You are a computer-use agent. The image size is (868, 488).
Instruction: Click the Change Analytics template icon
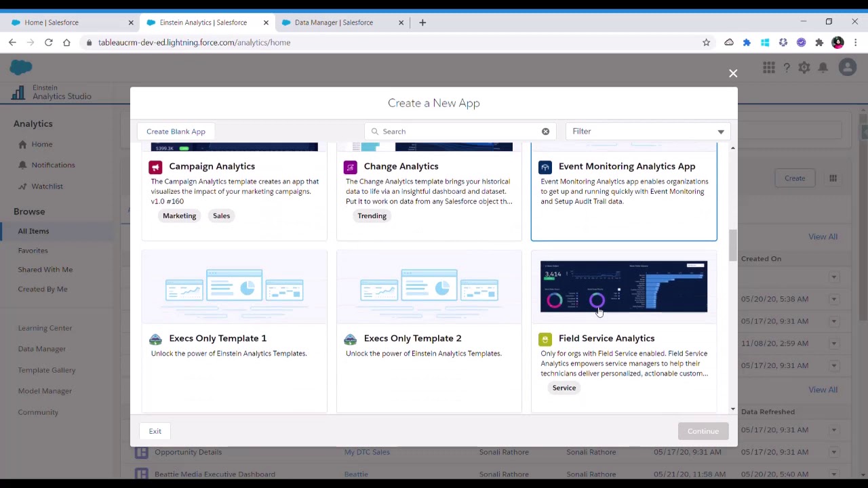350,167
